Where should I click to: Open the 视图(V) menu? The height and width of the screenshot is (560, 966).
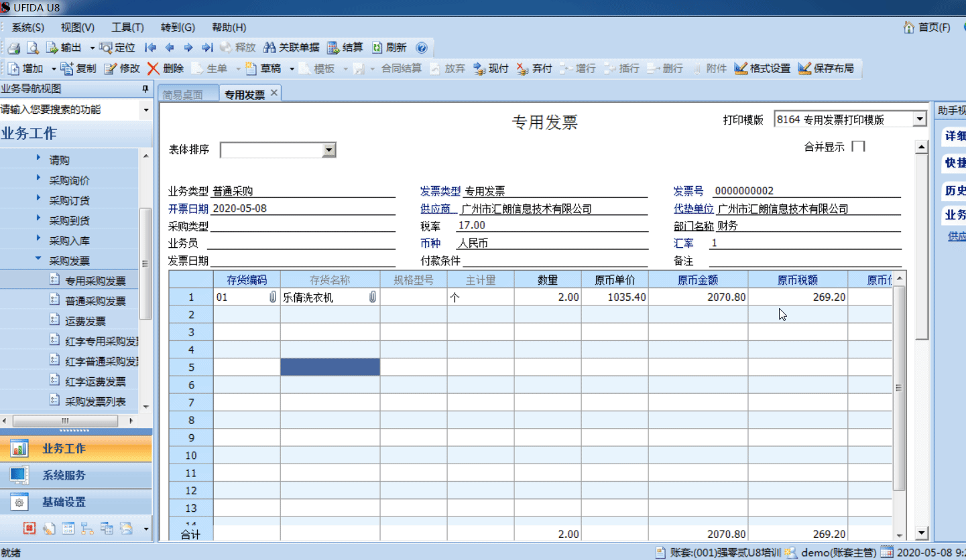pos(77,27)
